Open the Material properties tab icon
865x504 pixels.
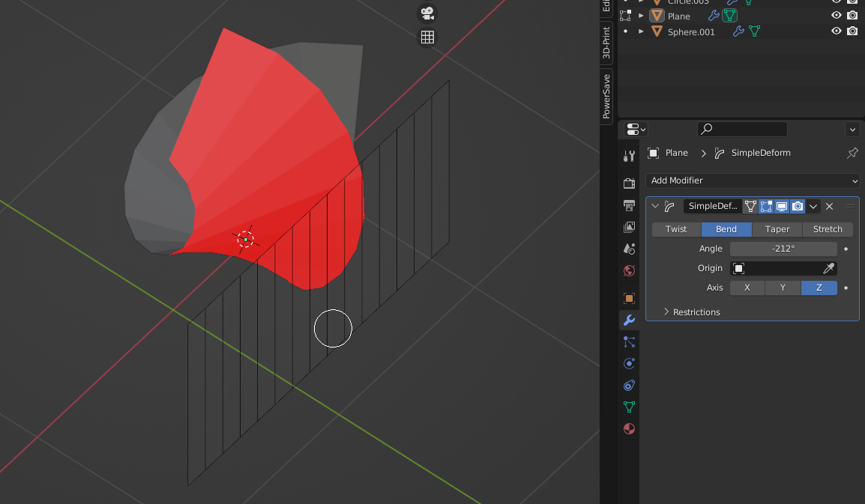click(629, 429)
